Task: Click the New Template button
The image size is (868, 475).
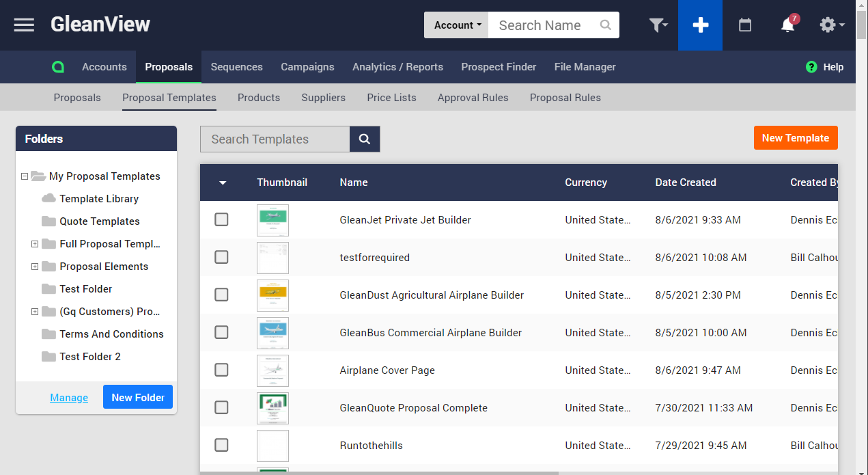Action: pyautogui.click(x=796, y=137)
